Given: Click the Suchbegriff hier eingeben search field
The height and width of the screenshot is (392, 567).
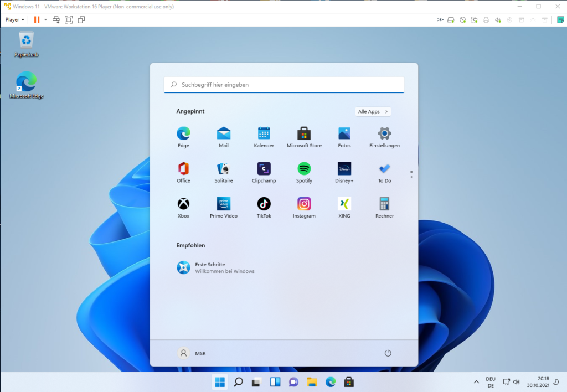Looking at the screenshot, I should point(284,85).
